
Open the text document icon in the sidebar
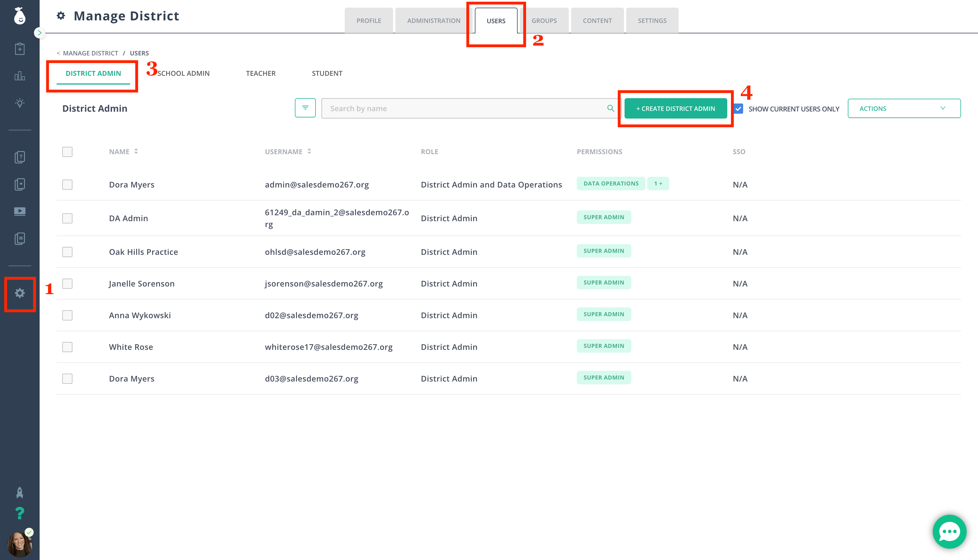[x=20, y=238]
